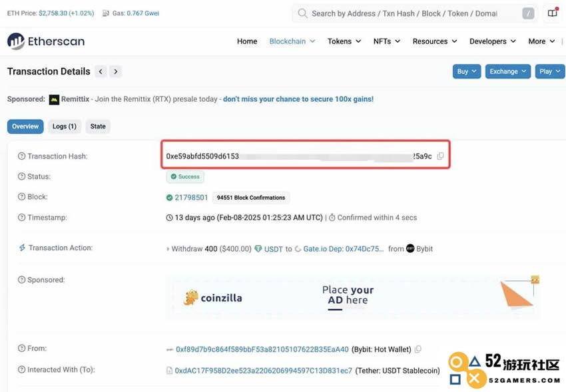Open the More dropdown
Screen dimensions: 566x392
pyautogui.click(x=541, y=41)
